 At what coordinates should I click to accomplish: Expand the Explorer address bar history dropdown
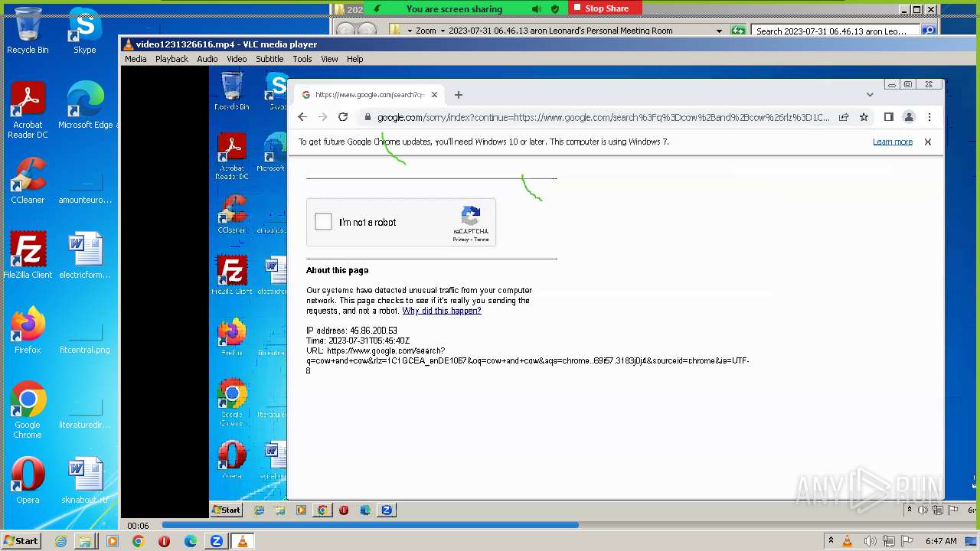pyautogui.click(x=719, y=31)
